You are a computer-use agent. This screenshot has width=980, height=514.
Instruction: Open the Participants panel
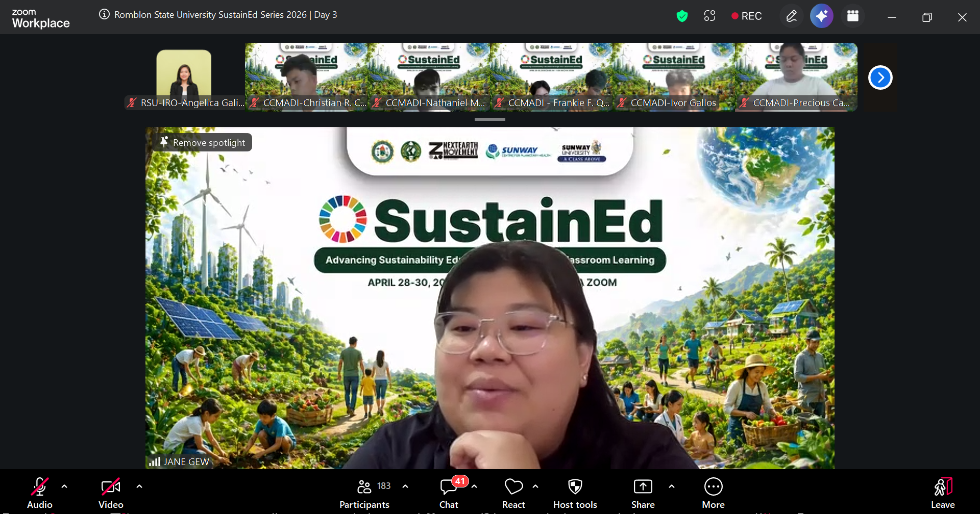pos(364,493)
